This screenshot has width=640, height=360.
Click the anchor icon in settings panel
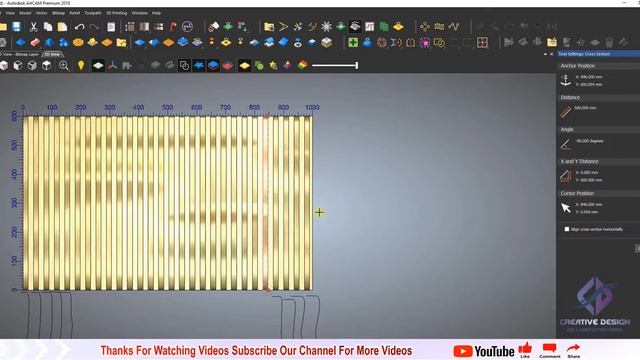point(566,80)
